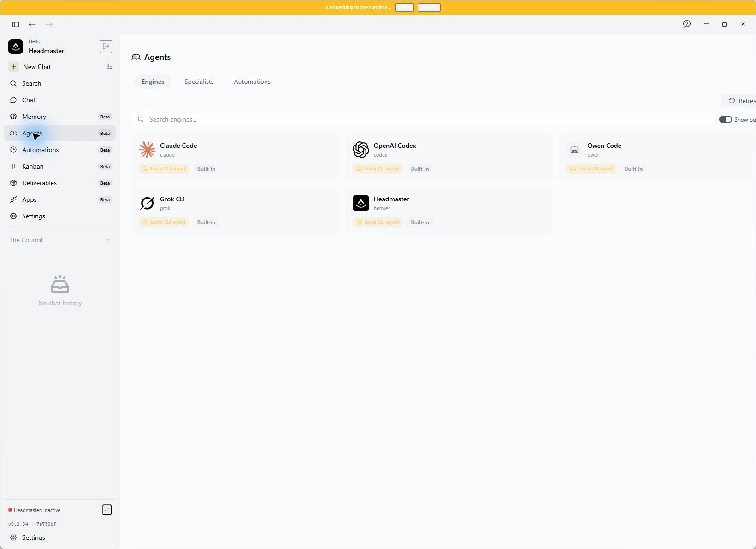Viewport: 756px width, 549px height.
Task: Switch to the Automations tab
Action: [252, 82]
